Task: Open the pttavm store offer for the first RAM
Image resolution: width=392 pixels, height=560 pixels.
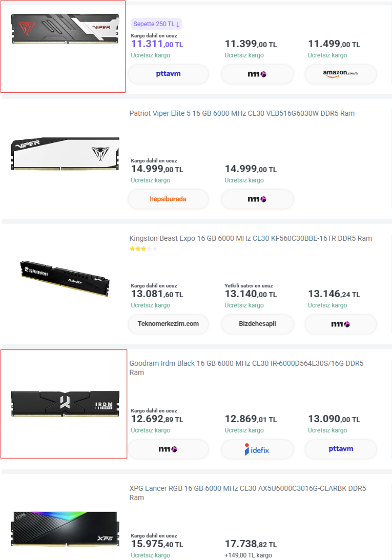Action: point(168,74)
